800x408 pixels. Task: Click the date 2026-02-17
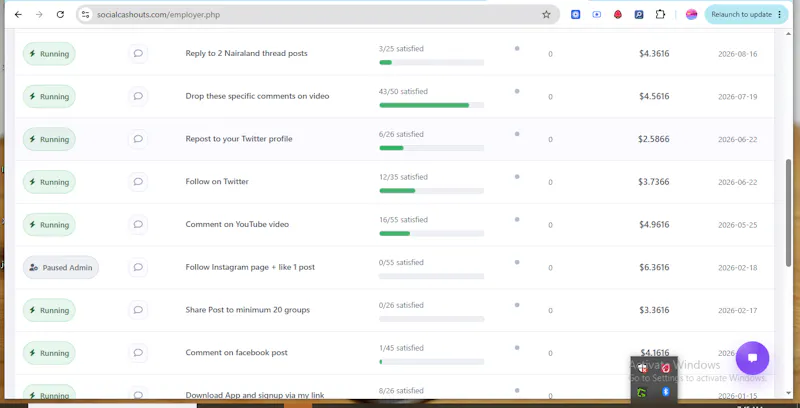point(738,310)
